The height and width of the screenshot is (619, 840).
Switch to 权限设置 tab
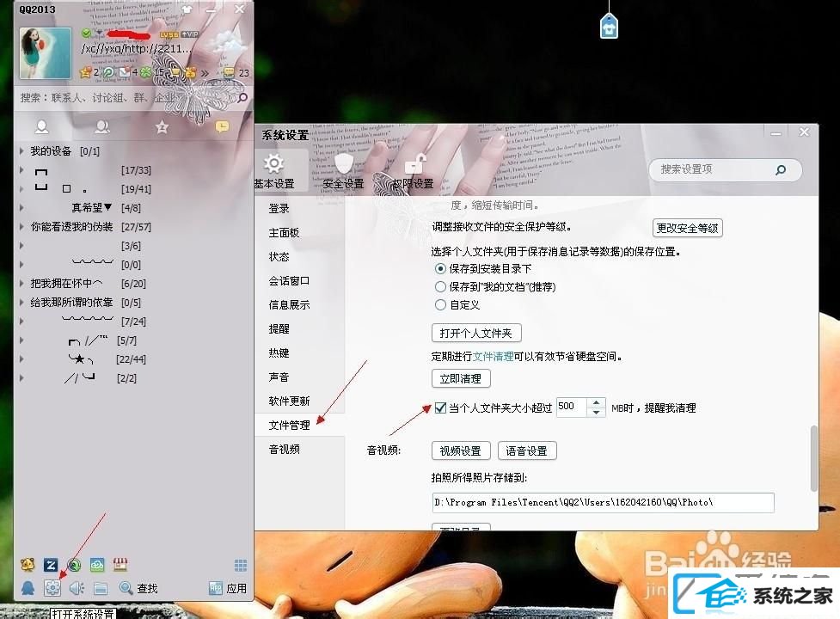(413, 171)
